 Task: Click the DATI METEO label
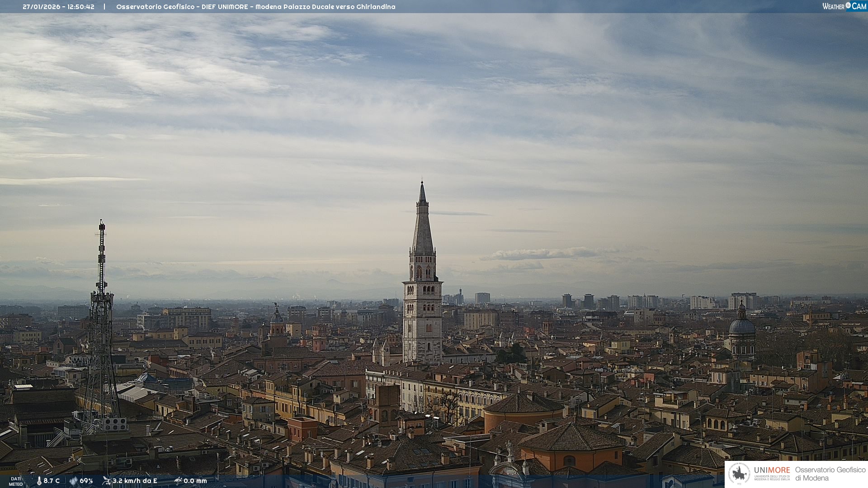pyautogui.click(x=16, y=481)
